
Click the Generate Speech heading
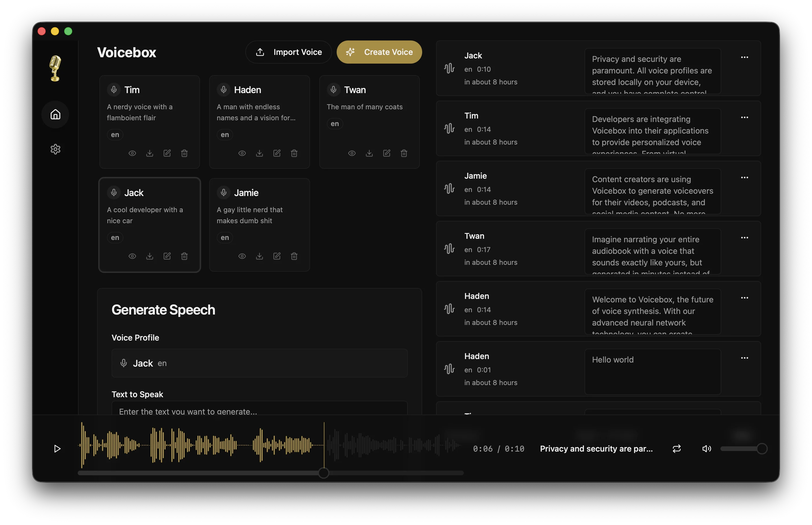pyautogui.click(x=163, y=310)
